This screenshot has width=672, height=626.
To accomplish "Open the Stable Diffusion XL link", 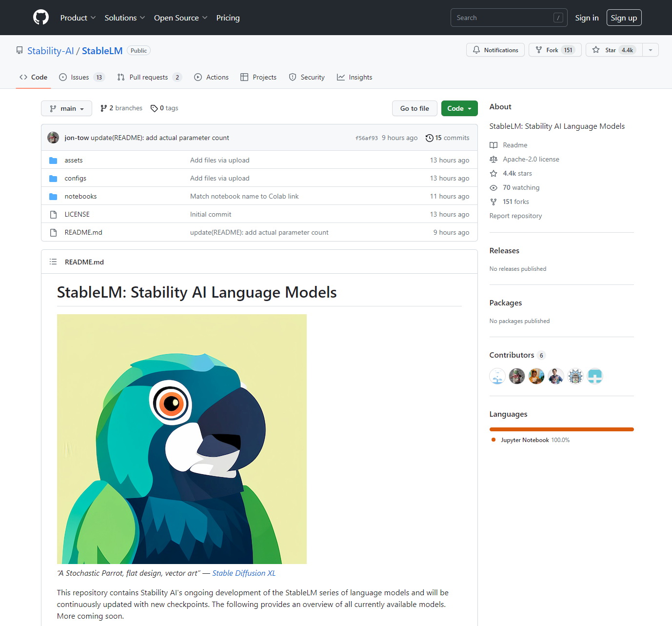I will point(244,573).
